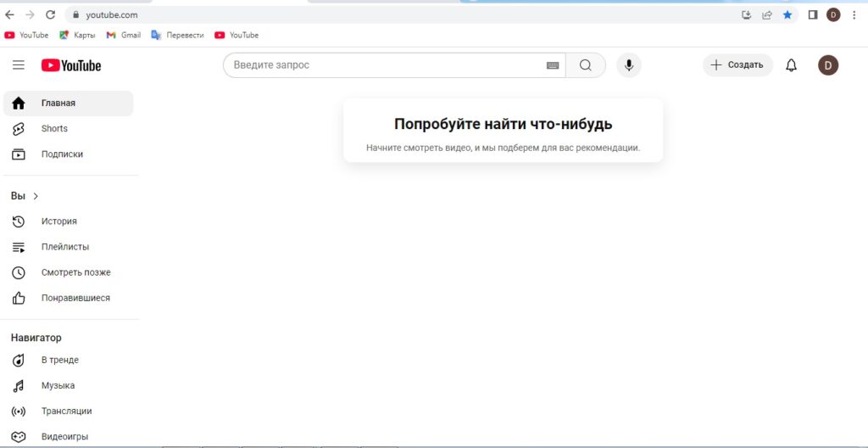Open История in the sidebar

coord(58,221)
